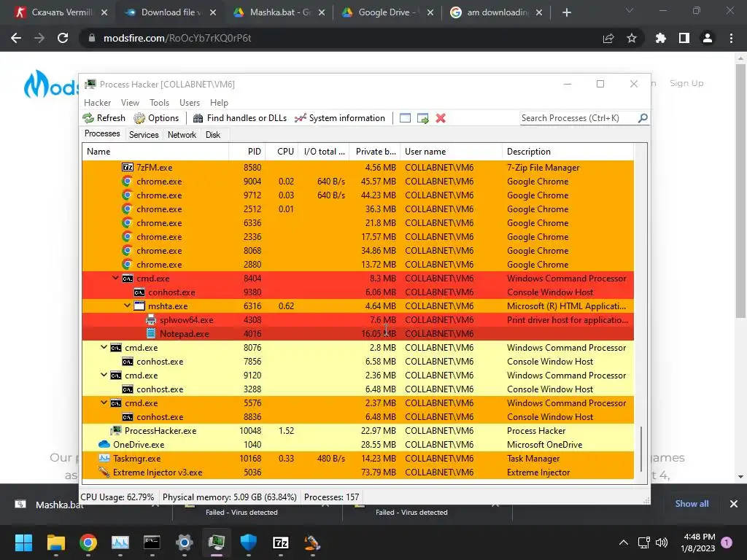
Task: Collapse cmd.exe with PID 5576
Action: (x=104, y=402)
